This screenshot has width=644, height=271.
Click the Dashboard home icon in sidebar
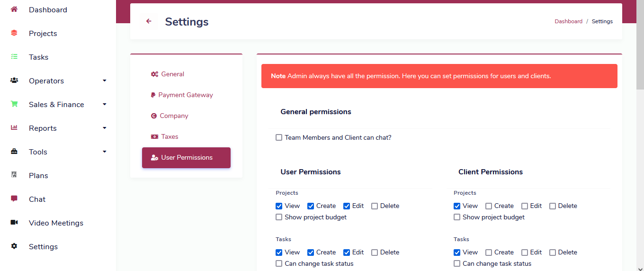pyautogui.click(x=14, y=9)
